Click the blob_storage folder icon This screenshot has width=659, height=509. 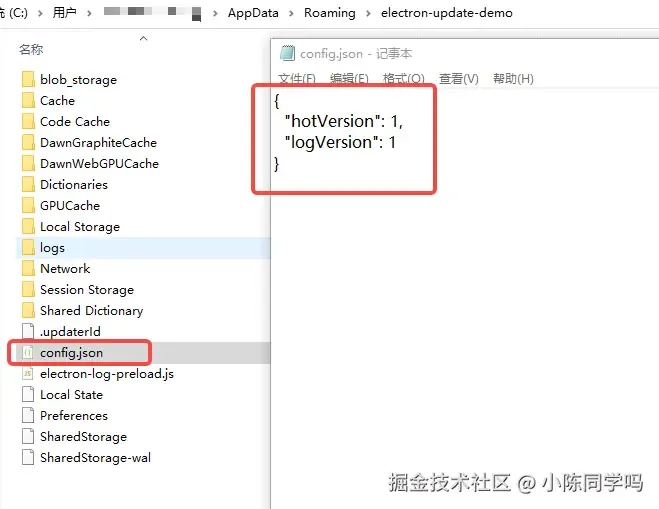pyautogui.click(x=28, y=79)
